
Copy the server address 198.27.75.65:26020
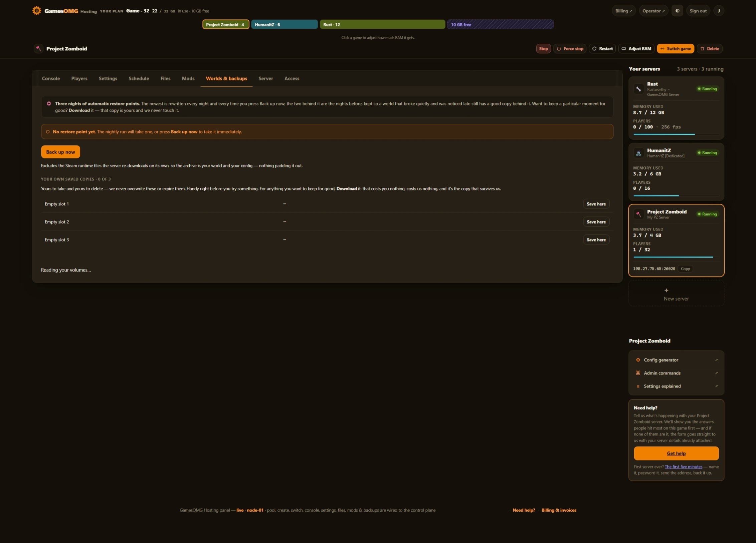pos(685,268)
